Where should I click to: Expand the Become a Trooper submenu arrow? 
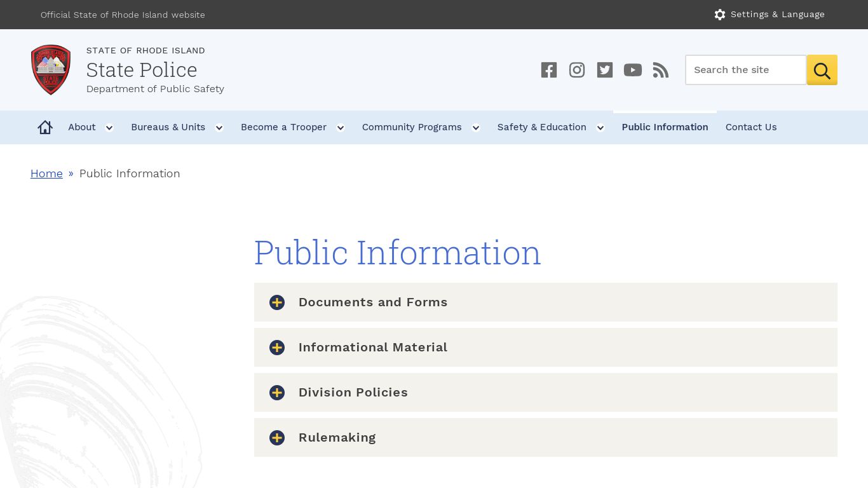341,128
